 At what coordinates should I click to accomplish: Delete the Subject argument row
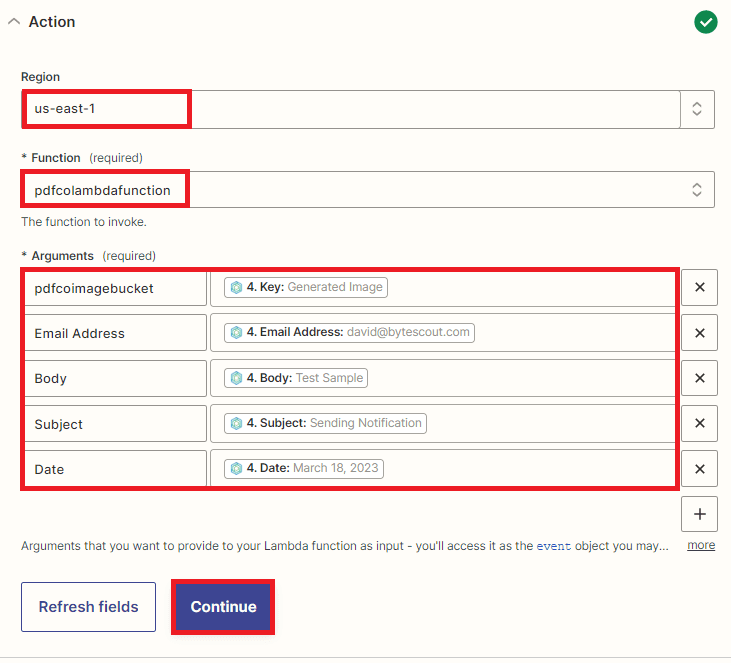pyautogui.click(x=699, y=423)
